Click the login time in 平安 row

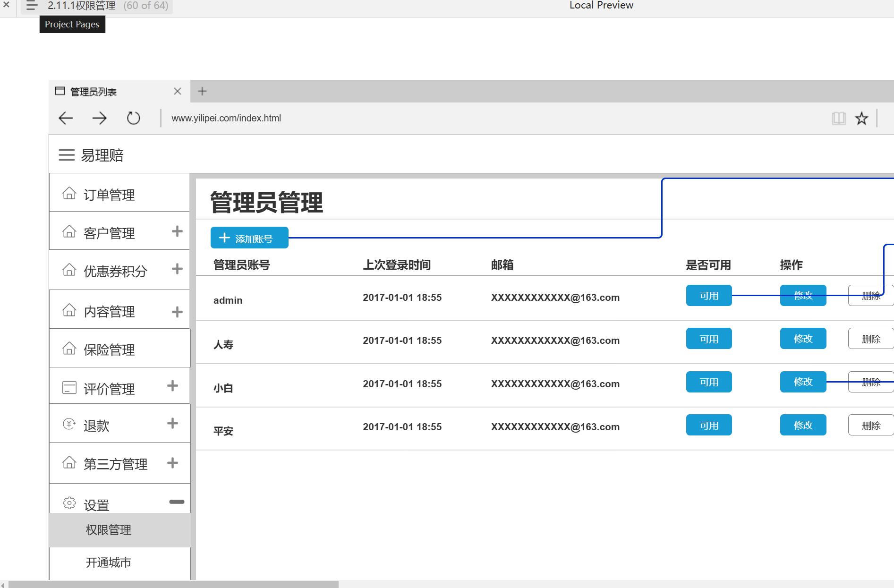tap(402, 427)
